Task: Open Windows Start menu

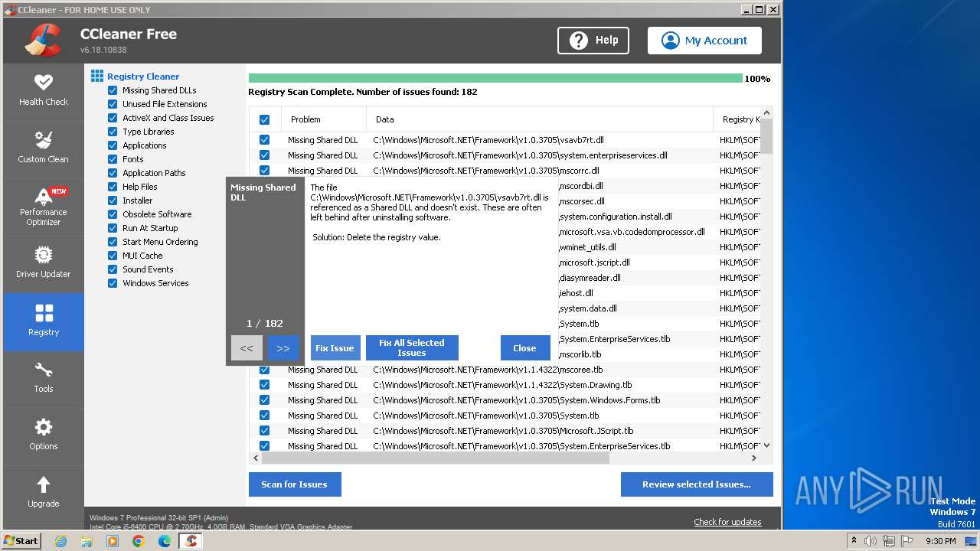Action: pos(21,540)
